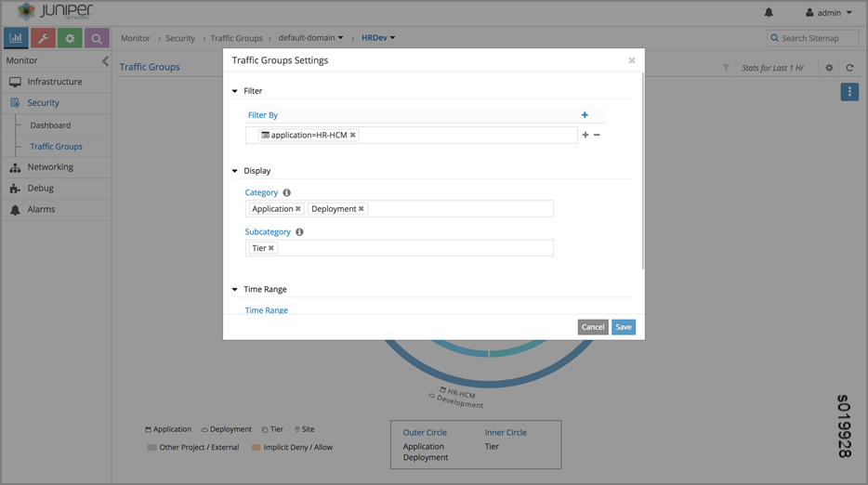Image resolution: width=868 pixels, height=485 pixels.
Task: Click the Category info icon
Action: pos(286,192)
